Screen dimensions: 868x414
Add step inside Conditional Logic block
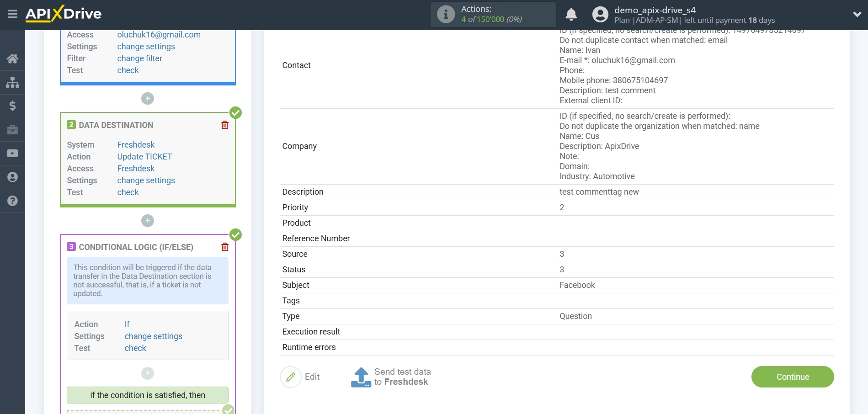tap(148, 373)
